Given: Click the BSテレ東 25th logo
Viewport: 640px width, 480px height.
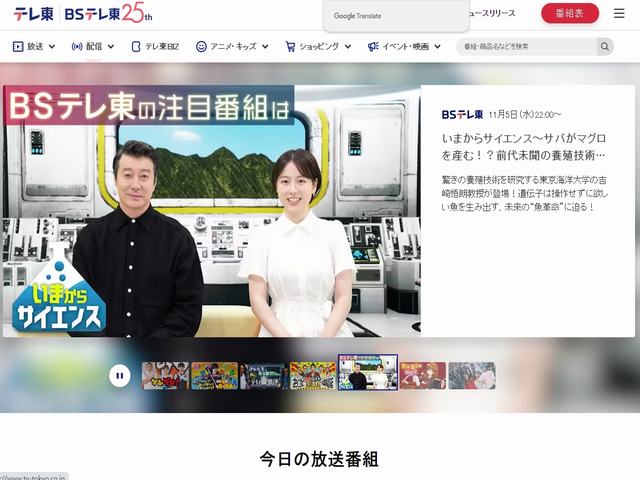Looking at the screenshot, I should pos(109,13).
